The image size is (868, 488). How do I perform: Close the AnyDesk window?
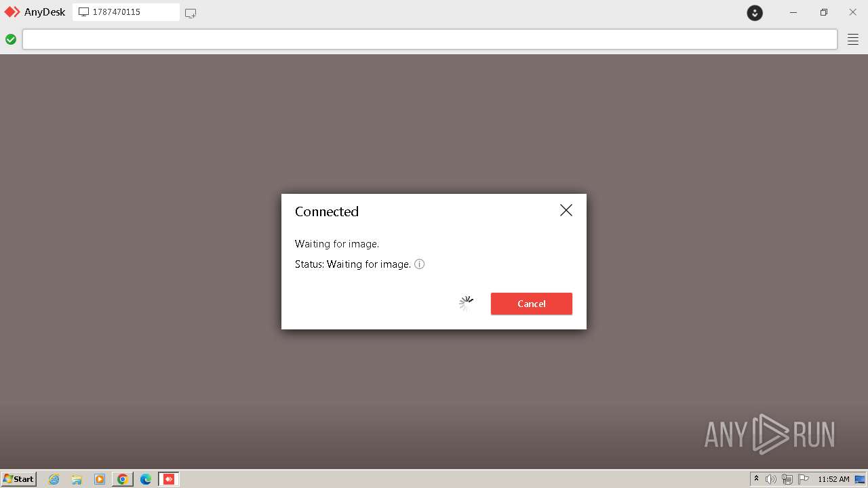pos(853,12)
